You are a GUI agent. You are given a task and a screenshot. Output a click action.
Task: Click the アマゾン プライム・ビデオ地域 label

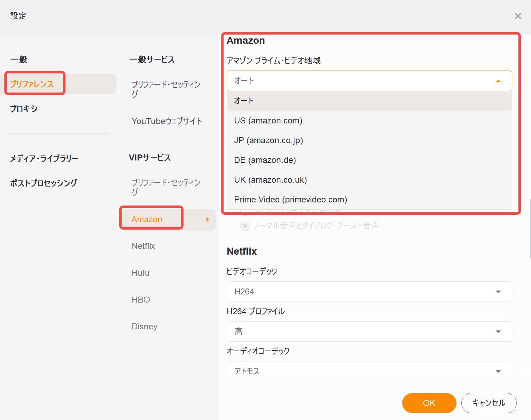click(x=274, y=61)
